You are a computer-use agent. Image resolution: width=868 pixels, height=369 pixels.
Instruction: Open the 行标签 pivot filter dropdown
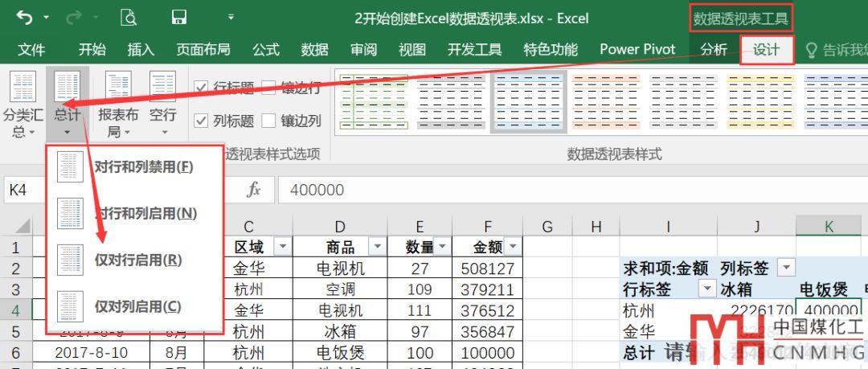(707, 289)
